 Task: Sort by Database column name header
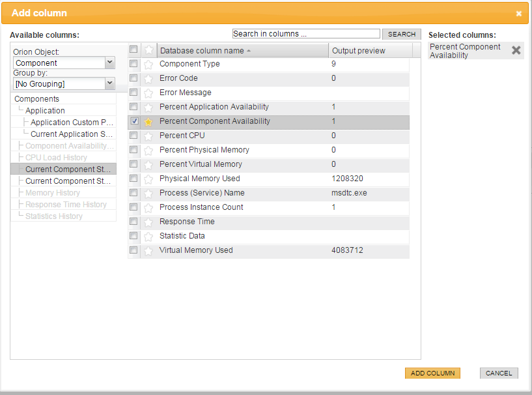coord(243,51)
